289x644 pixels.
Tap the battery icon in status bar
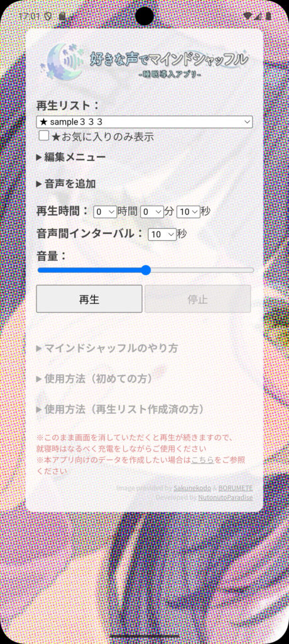pos(268,16)
